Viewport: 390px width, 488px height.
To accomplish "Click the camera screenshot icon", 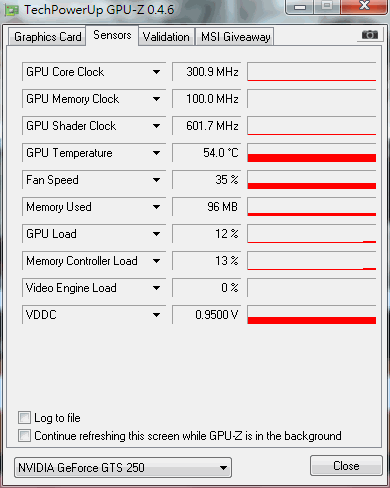I will [370, 34].
